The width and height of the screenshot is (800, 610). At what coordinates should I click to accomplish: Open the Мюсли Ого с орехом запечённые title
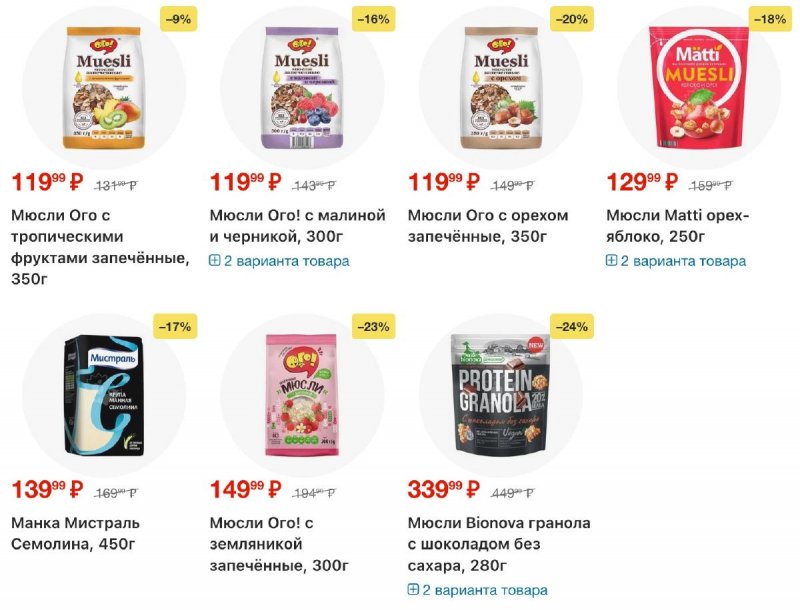click(488, 226)
